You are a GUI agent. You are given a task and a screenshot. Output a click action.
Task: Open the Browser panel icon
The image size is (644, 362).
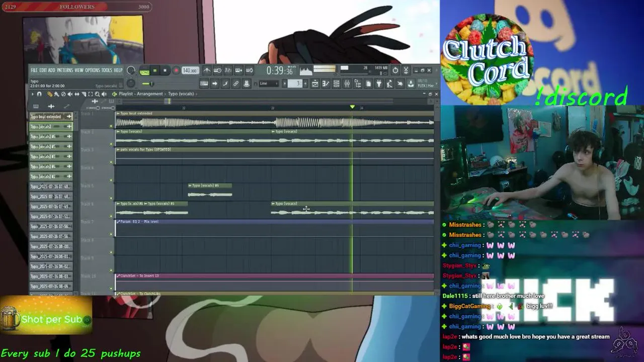click(358, 83)
